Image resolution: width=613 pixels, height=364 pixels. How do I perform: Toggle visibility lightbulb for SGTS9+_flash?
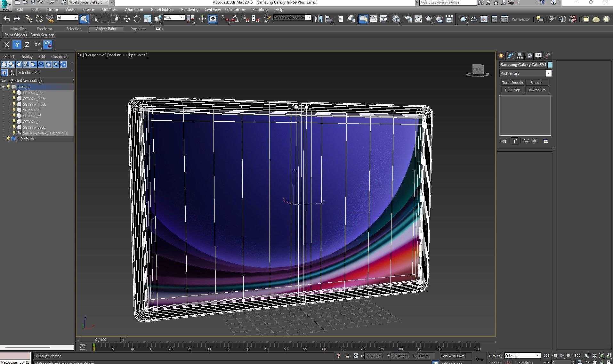click(x=14, y=98)
